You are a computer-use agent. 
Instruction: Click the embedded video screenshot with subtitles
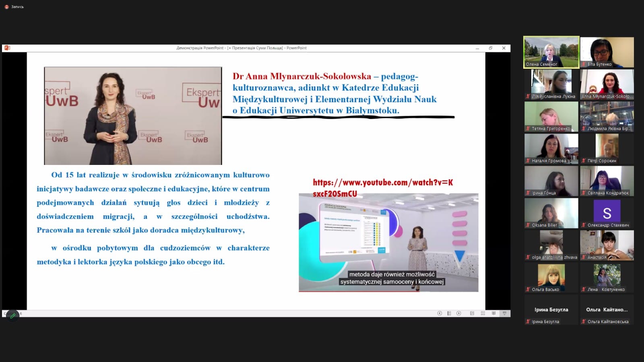388,243
